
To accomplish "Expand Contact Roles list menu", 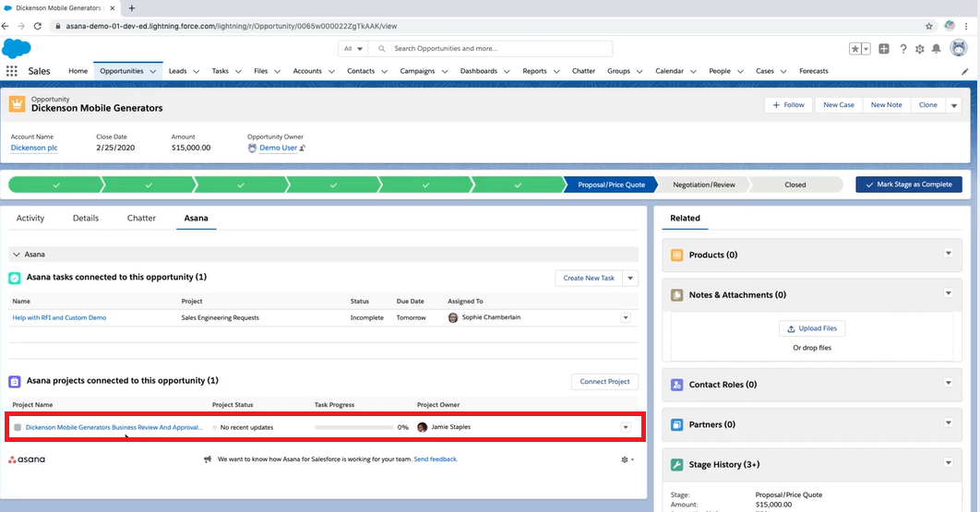I will coord(948,383).
